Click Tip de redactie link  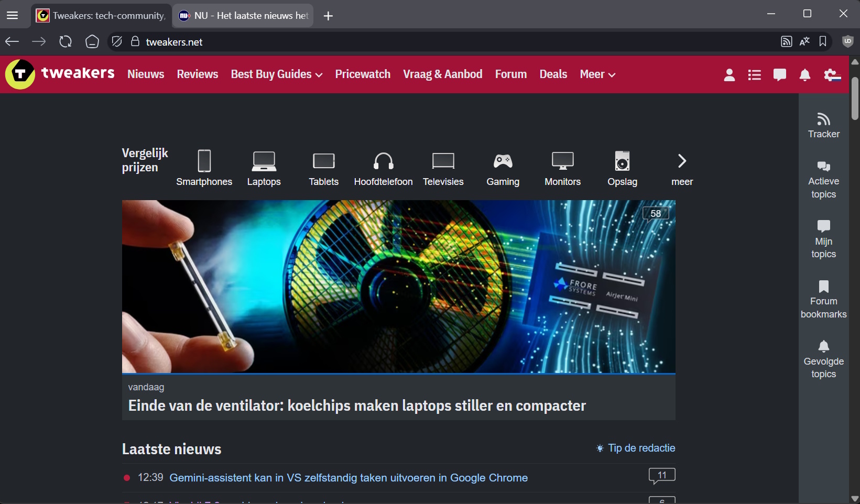[636, 448]
